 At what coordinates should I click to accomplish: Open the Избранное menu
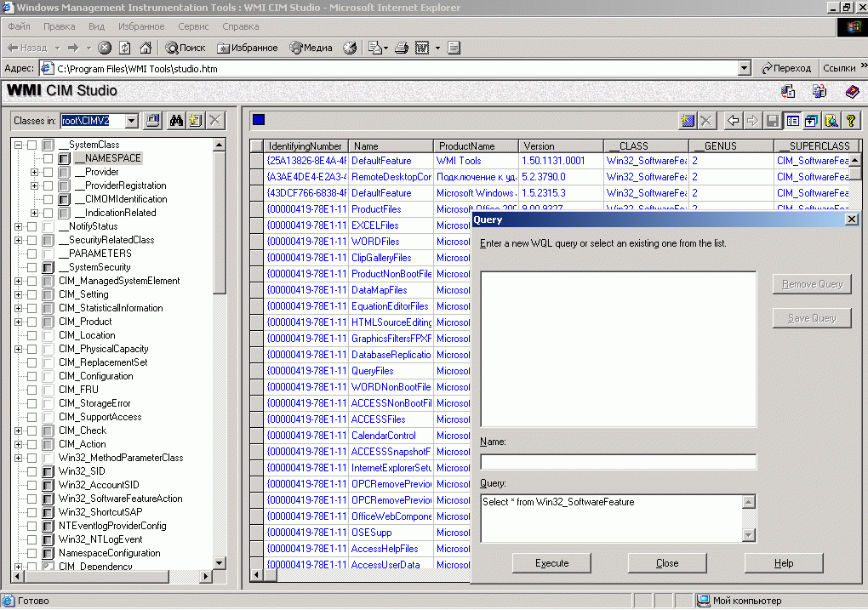click(x=141, y=26)
